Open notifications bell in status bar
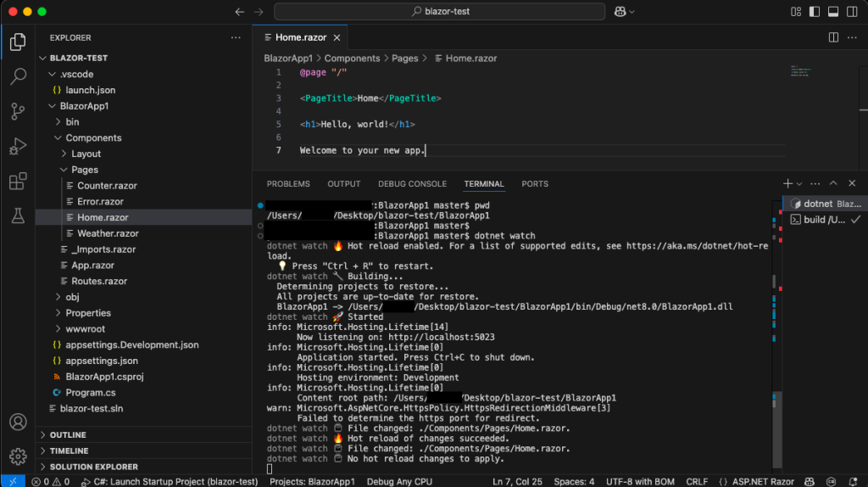868x487 pixels. 853,481
